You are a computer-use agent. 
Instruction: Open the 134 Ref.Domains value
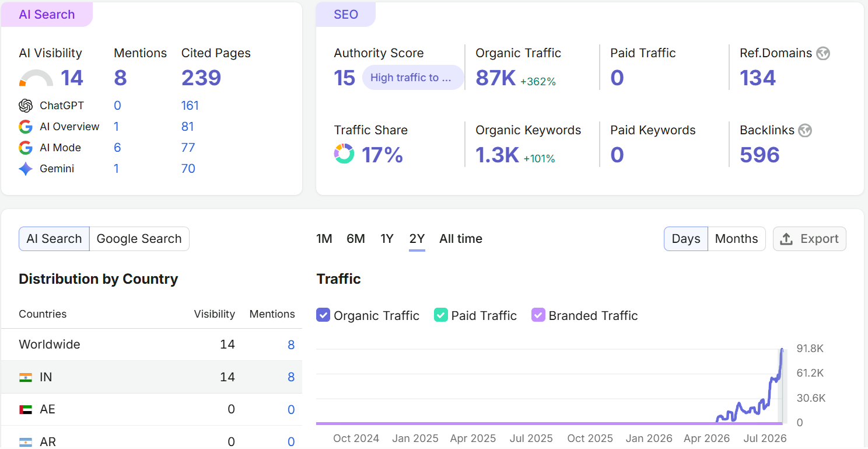point(758,78)
